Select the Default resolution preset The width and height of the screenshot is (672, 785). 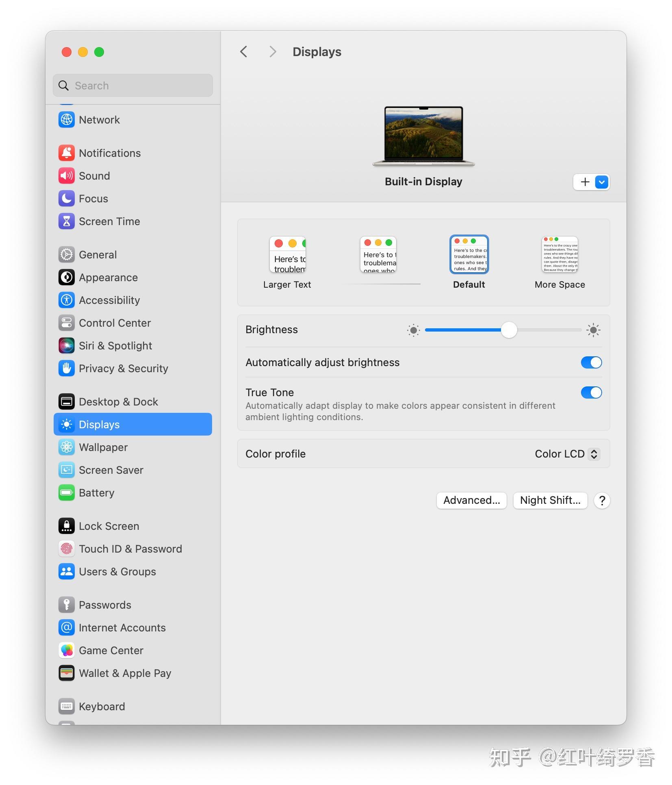click(x=469, y=254)
